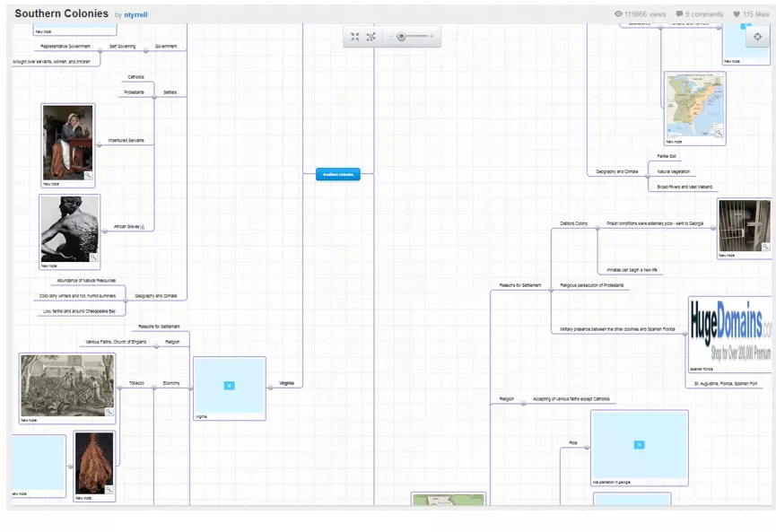The image size is (776, 532).
Task: Open the ntyrrell author profile link
Action: tap(133, 14)
